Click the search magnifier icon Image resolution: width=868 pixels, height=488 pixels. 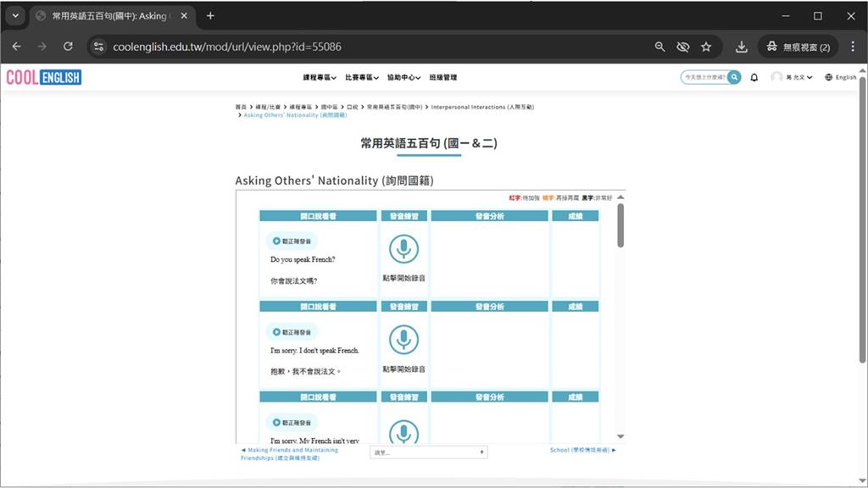pyautogui.click(x=734, y=76)
